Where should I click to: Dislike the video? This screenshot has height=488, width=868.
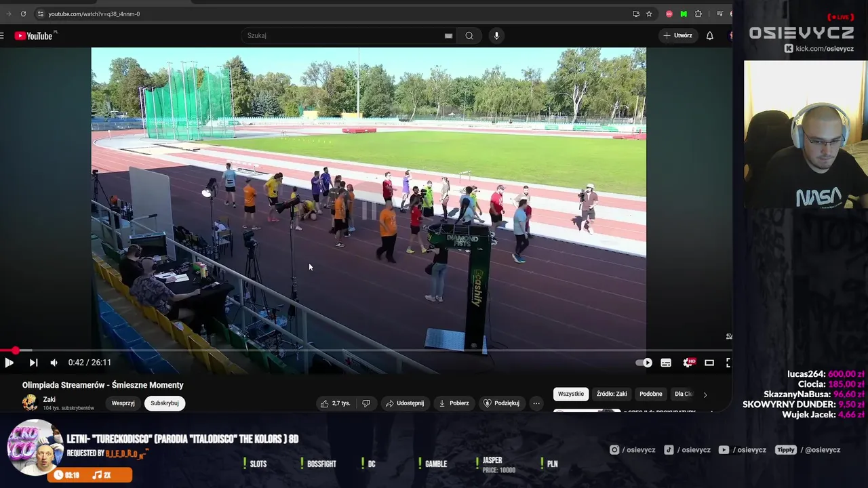(x=366, y=403)
